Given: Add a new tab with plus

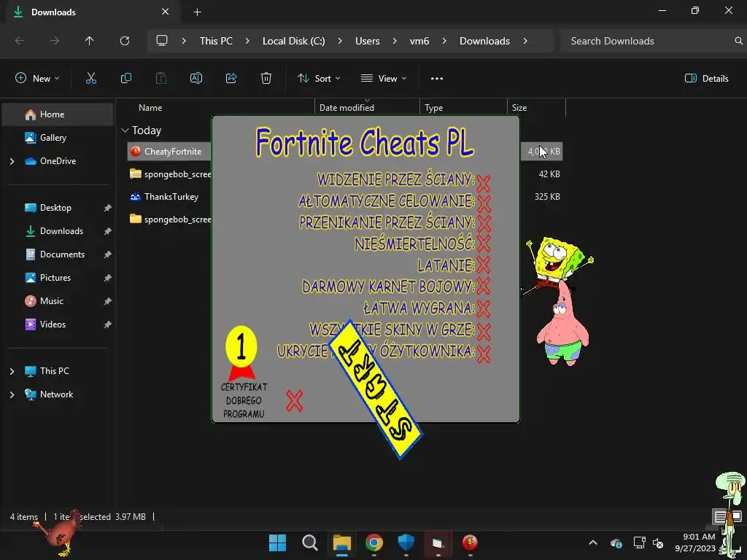Looking at the screenshot, I should point(197,12).
